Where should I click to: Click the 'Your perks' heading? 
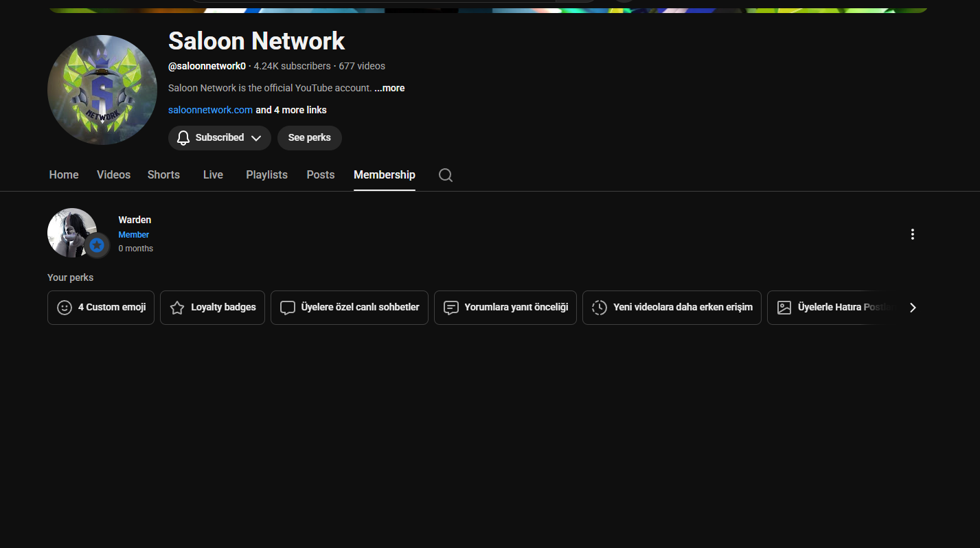(x=70, y=277)
